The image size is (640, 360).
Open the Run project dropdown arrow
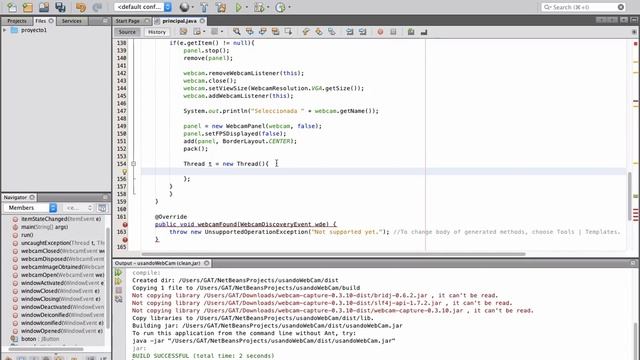pos(247,7)
